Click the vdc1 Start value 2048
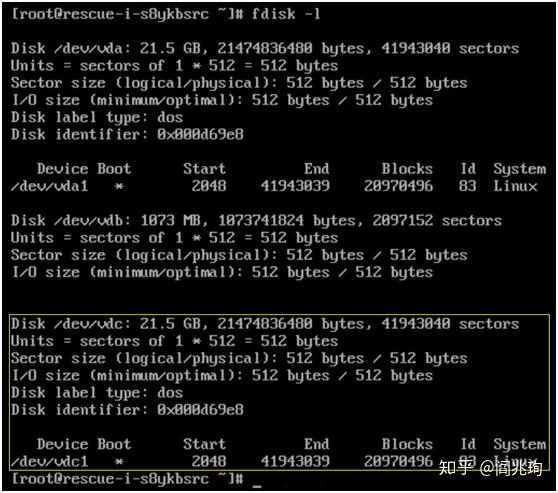The width and height of the screenshot is (558, 493). [x=209, y=462]
